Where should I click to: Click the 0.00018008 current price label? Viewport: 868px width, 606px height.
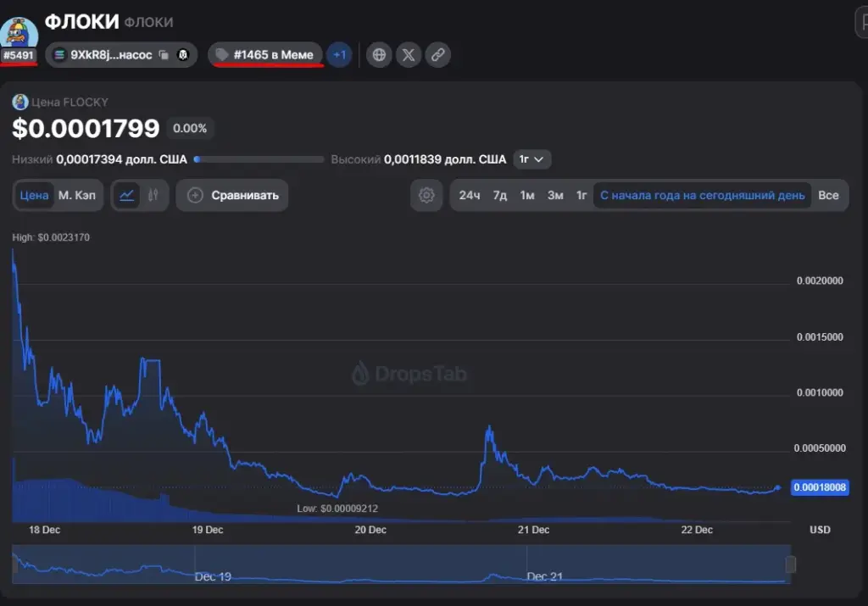pyautogui.click(x=820, y=487)
